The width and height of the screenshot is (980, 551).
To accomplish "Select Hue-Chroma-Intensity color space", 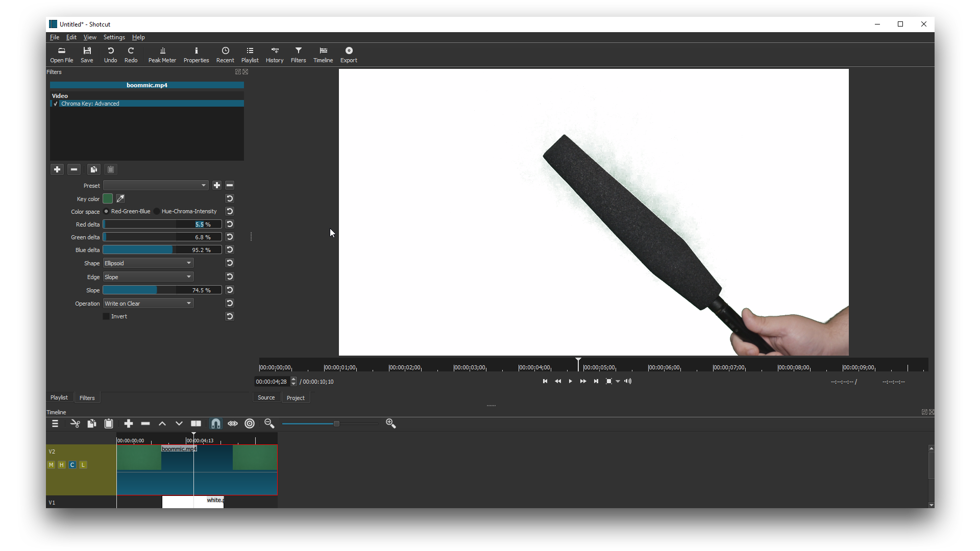I will pos(157,211).
